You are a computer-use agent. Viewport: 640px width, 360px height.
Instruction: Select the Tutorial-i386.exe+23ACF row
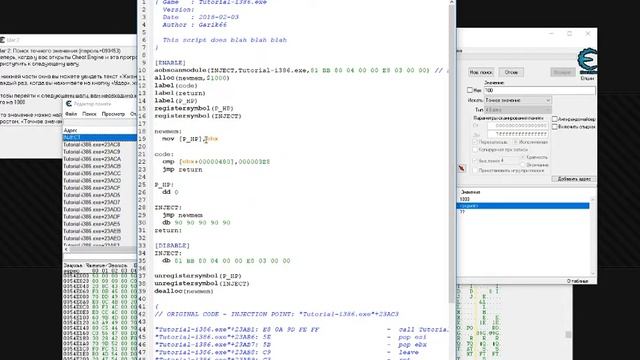pyautogui.click(x=100, y=188)
